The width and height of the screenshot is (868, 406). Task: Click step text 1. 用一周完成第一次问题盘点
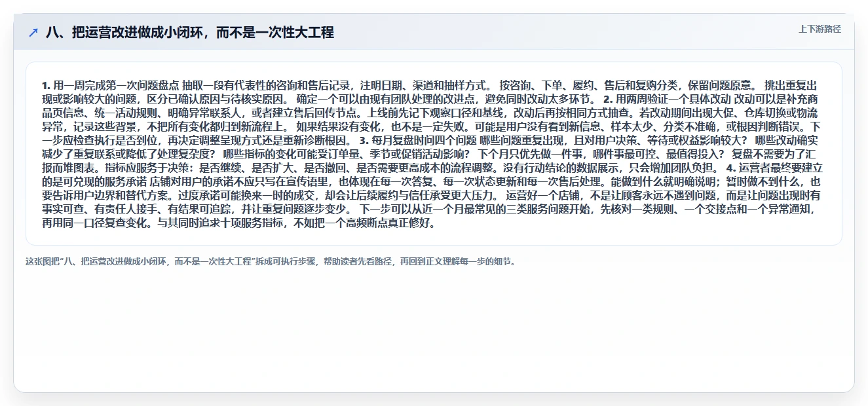[x=111, y=86]
